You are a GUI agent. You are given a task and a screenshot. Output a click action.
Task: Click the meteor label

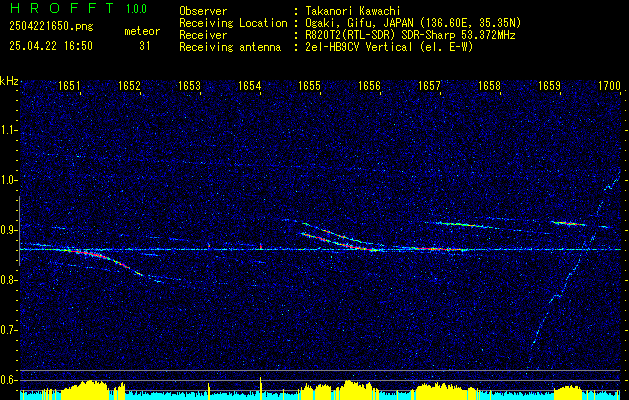click(x=142, y=31)
